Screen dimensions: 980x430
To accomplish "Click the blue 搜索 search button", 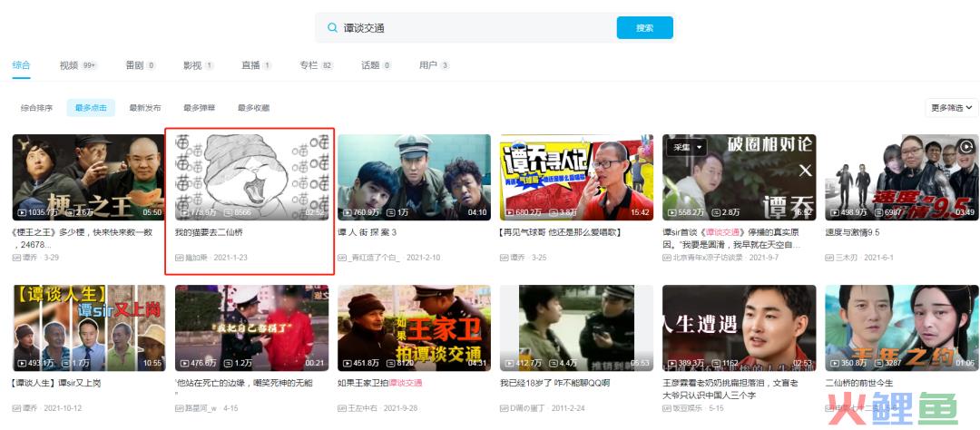I will pyautogui.click(x=644, y=27).
